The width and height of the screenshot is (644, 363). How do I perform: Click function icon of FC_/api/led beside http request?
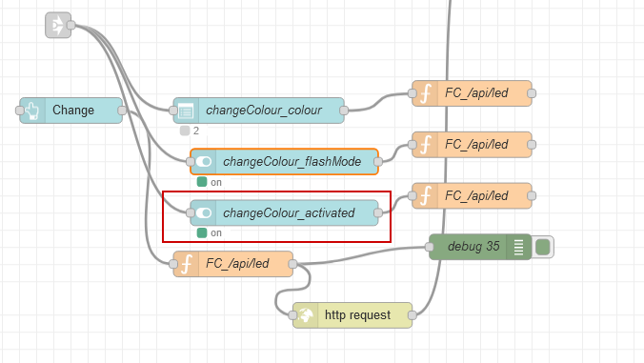click(x=187, y=264)
